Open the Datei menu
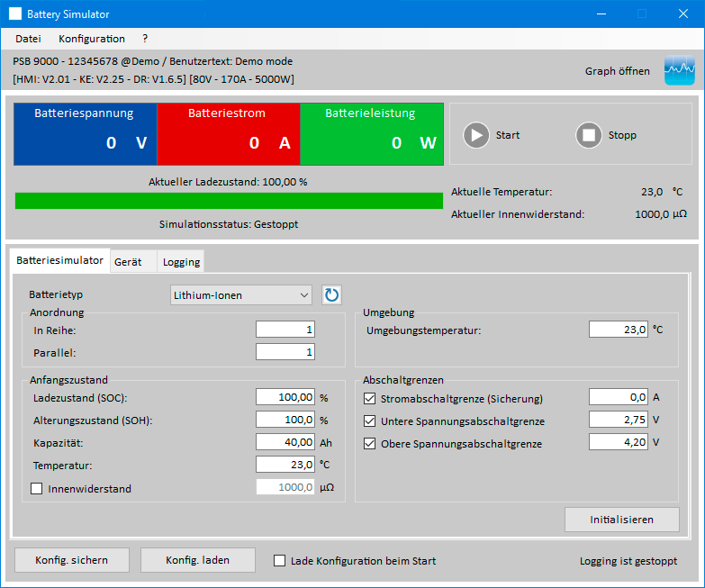Image resolution: width=705 pixels, height=588 pixels. coord(28,39)
